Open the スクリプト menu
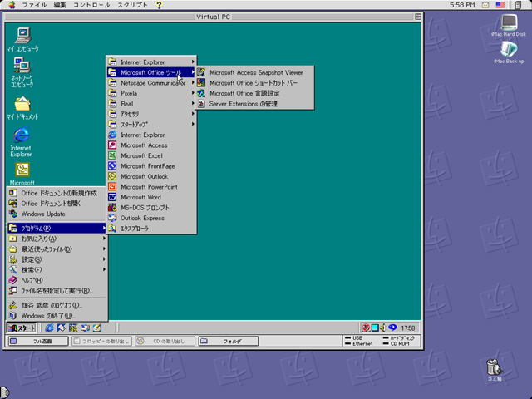 [x=132, y=5]
